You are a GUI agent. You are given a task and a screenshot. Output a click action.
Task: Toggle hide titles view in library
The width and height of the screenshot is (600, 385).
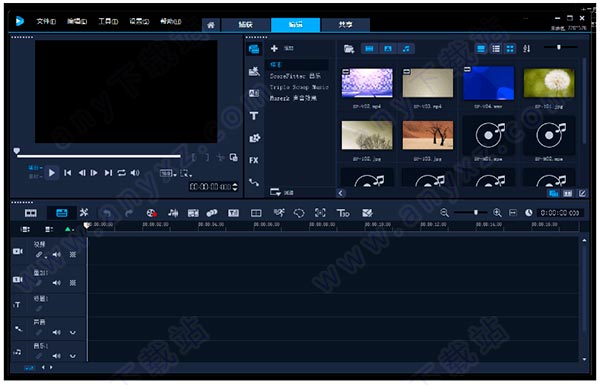481,49
